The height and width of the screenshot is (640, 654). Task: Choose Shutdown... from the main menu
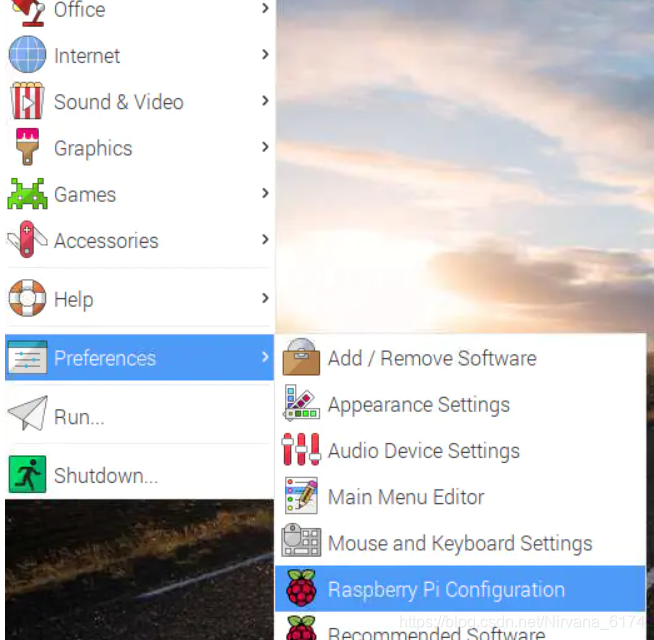click(x=139, y=475)
